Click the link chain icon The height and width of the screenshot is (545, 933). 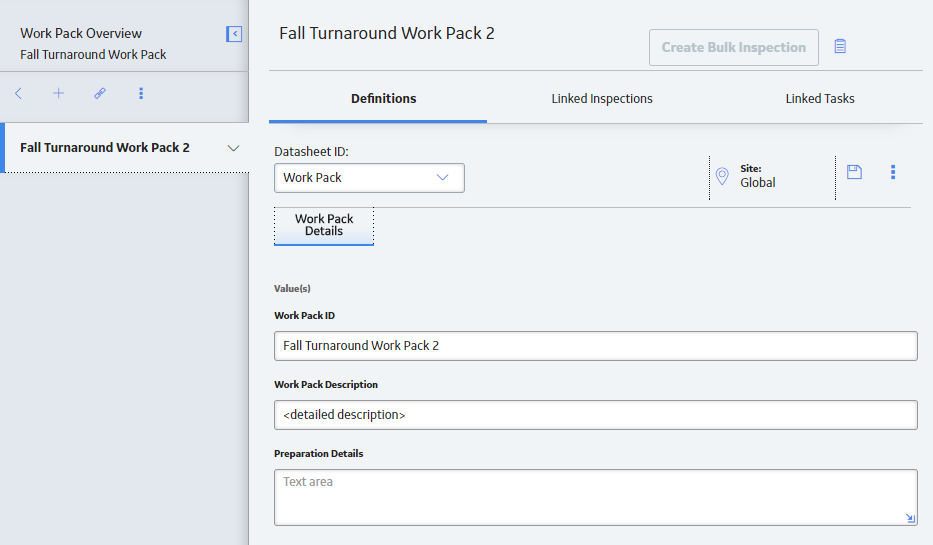tap(100, 93)
